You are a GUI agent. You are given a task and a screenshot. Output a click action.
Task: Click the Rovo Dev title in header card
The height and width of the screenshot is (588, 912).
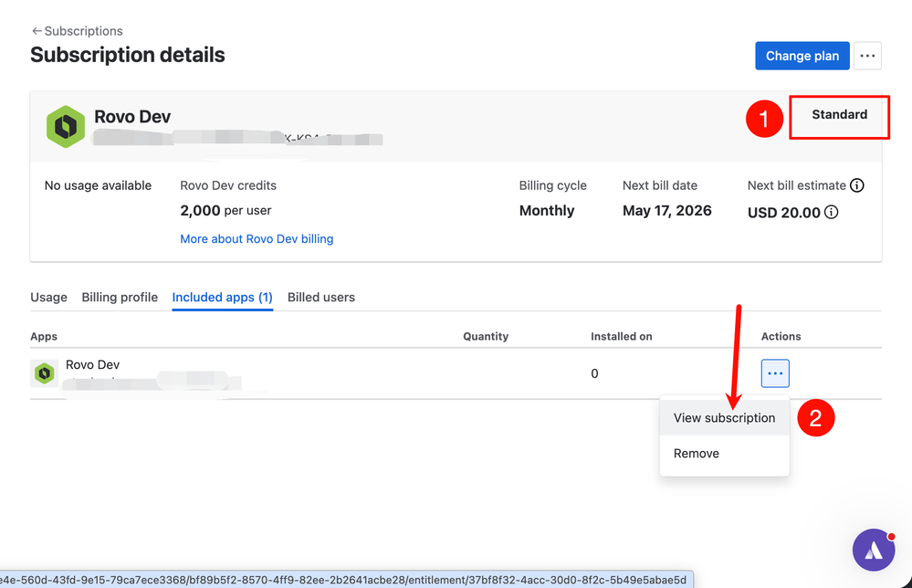tap(132, 117)
